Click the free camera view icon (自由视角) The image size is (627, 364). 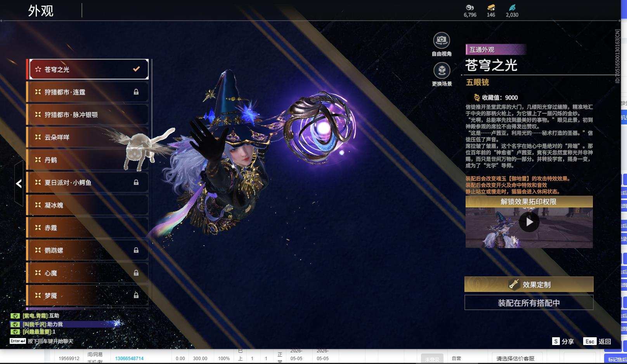(442, 40)
